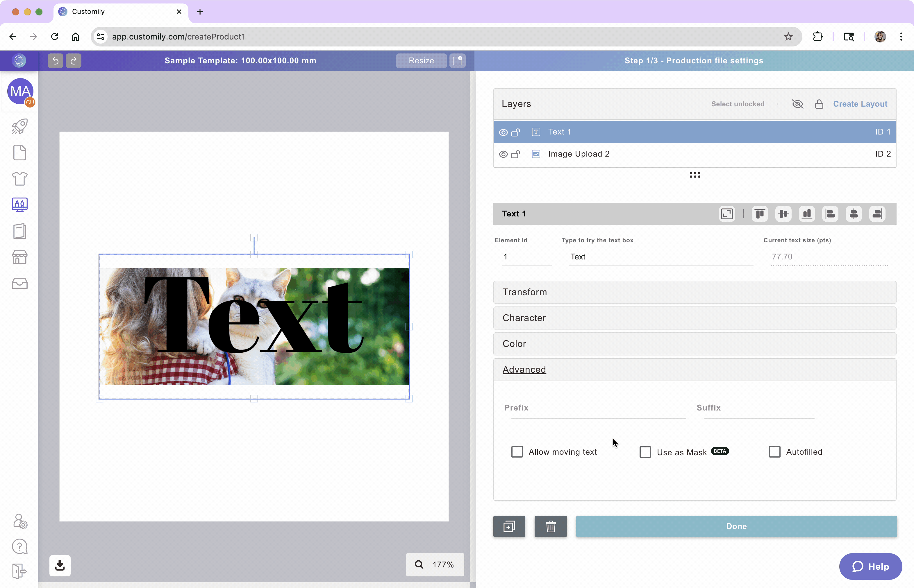Click the Element Id input field
Viewport: 914px width, 588px height.
tap(526, 257)
